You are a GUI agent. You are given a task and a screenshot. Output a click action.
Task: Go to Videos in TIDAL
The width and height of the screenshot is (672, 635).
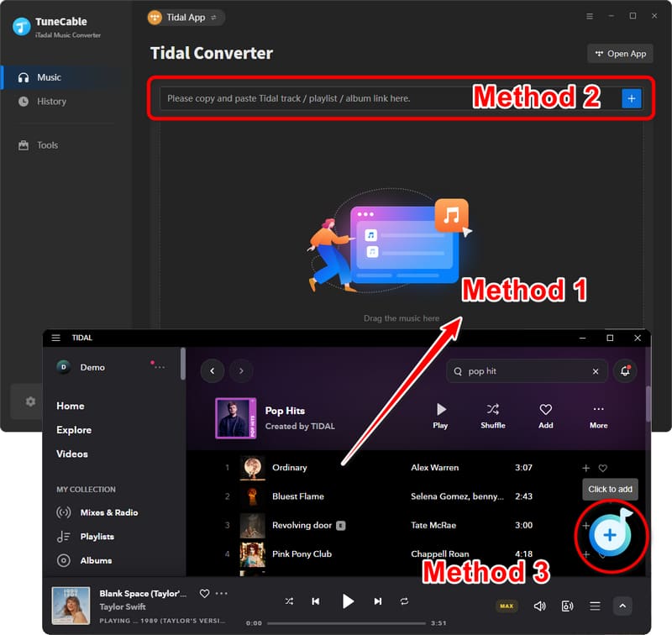click(x=72, y=454)
